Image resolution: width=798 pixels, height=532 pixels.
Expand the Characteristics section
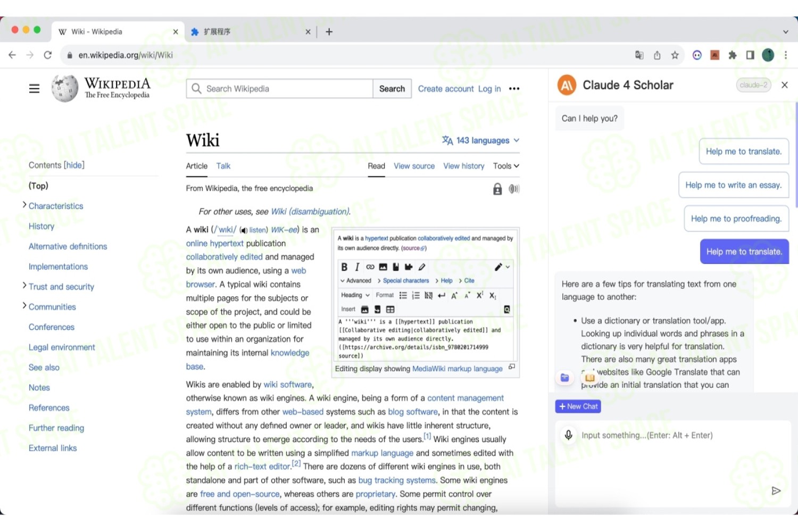(24, 205)
